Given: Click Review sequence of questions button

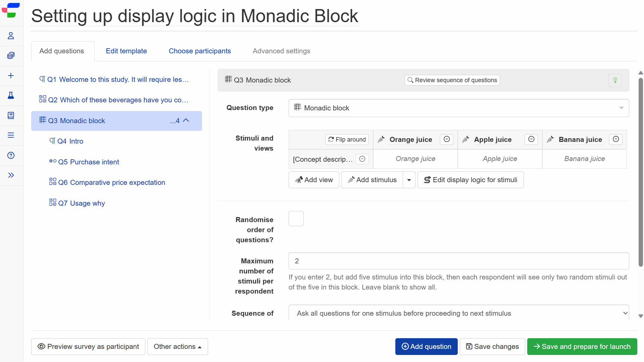Looking at the screenshot, I should click(x=452, y=80).
